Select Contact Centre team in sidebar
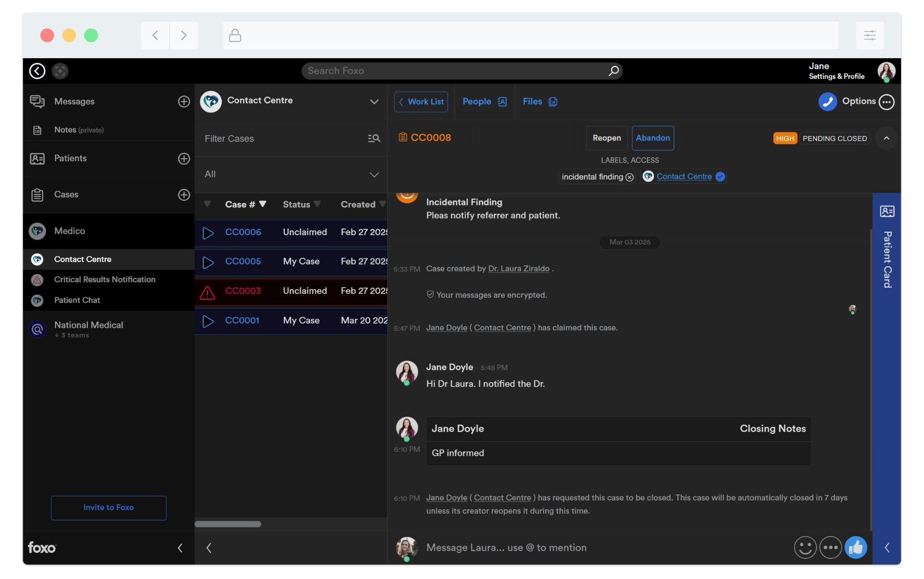 point(109,259)
